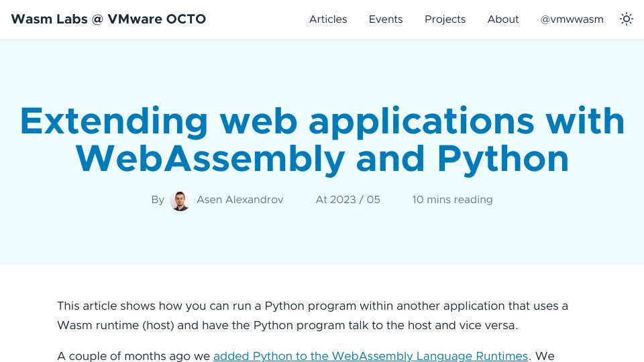Open the Wasm Labs @ VMware OCTO home link
644x362 pixels.
pyautogui.click(x=109, y=19)
